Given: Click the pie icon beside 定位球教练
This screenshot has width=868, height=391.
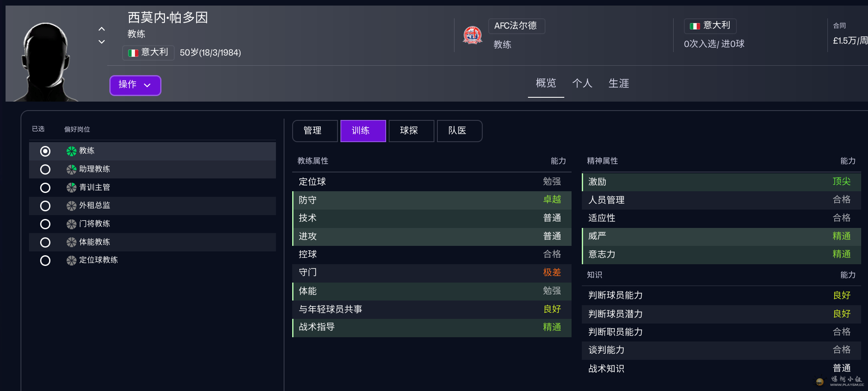Looking at the screenshot, I should tap(71, 260).
